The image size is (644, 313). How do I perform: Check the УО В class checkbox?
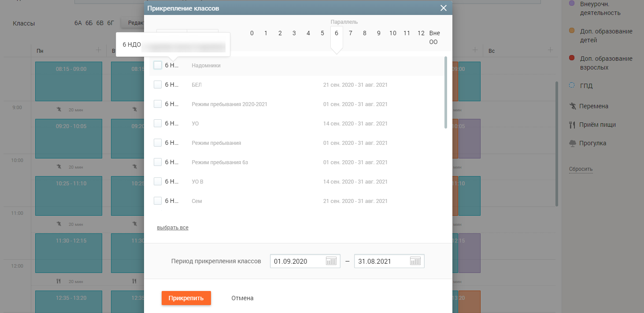[x=158, y=181]
